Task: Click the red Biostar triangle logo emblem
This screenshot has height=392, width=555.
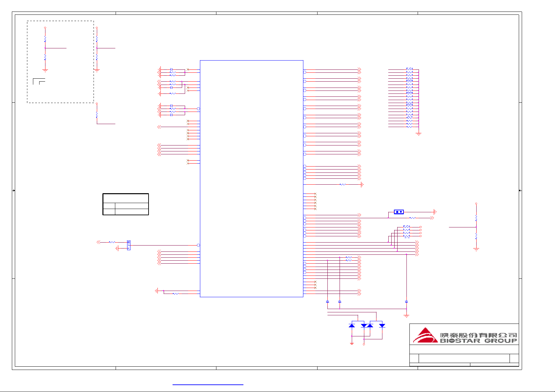Action: point(426,335)
